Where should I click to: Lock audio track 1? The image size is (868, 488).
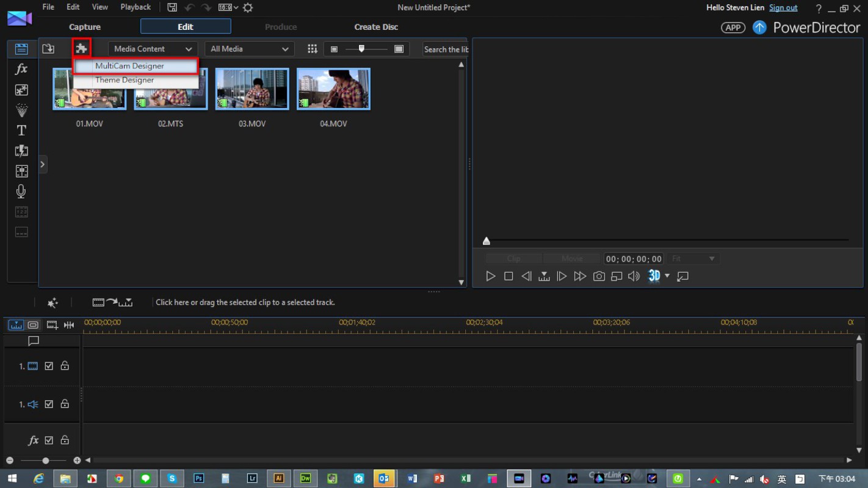click(x=65, y=404)
